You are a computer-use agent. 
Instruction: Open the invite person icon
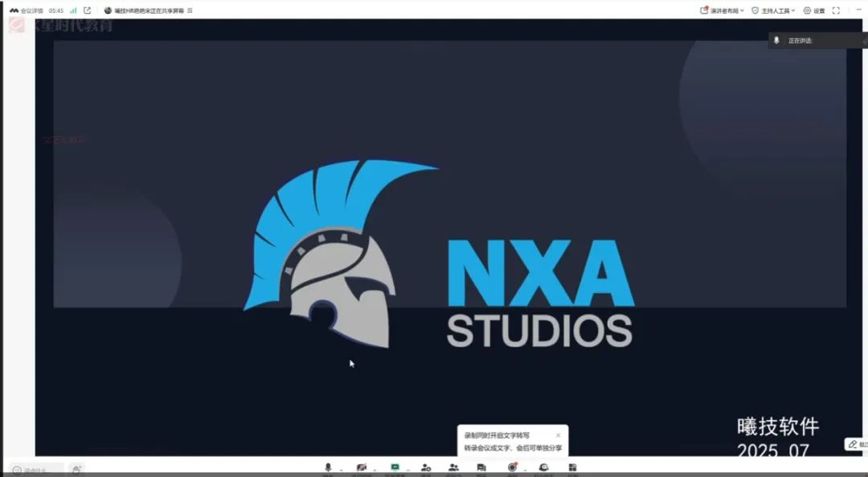pos(426,468)
